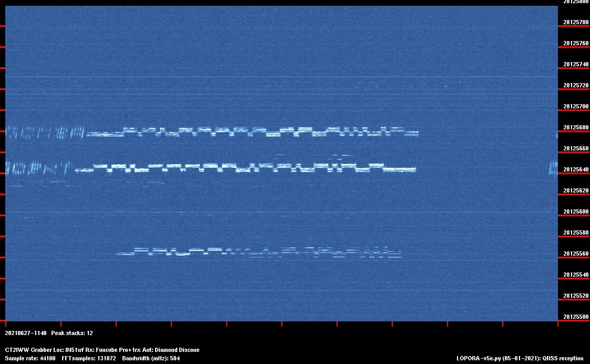The image size is (590, 364).
Task: Click the 'FFTsamples: 131072' text
Action: tap(89, 359)
